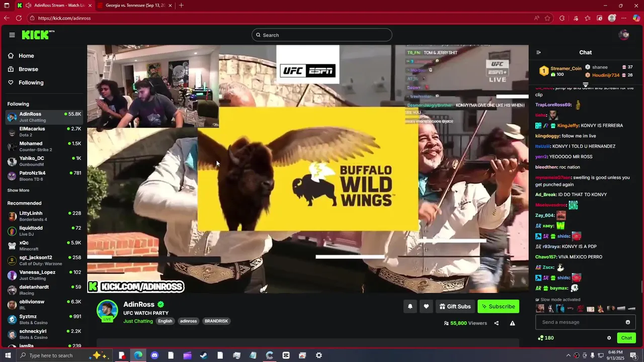This screenshot has height=362, width=644.
Task: Toggle the Kick hamburger sidebar menu
Action: click(12, 35)
